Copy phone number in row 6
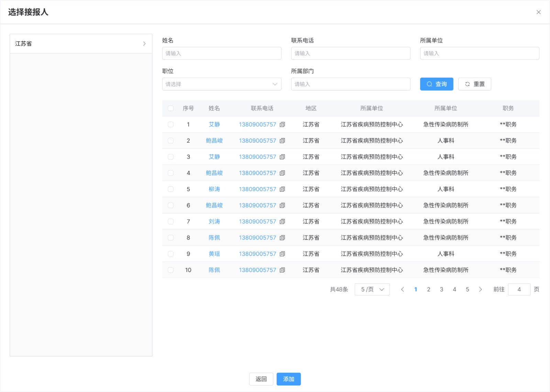The width and height of the screenshot is (550, 392). [282, 205]
